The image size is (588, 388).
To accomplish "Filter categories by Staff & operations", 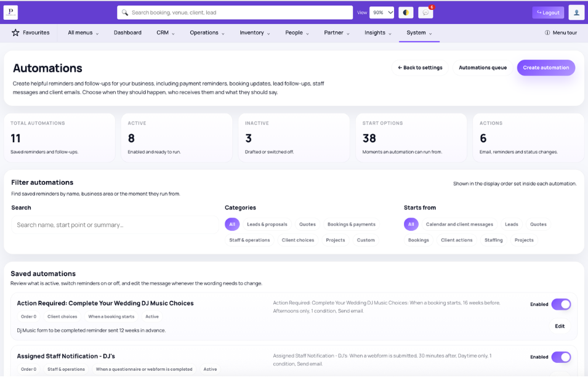I will coord(249,240).
